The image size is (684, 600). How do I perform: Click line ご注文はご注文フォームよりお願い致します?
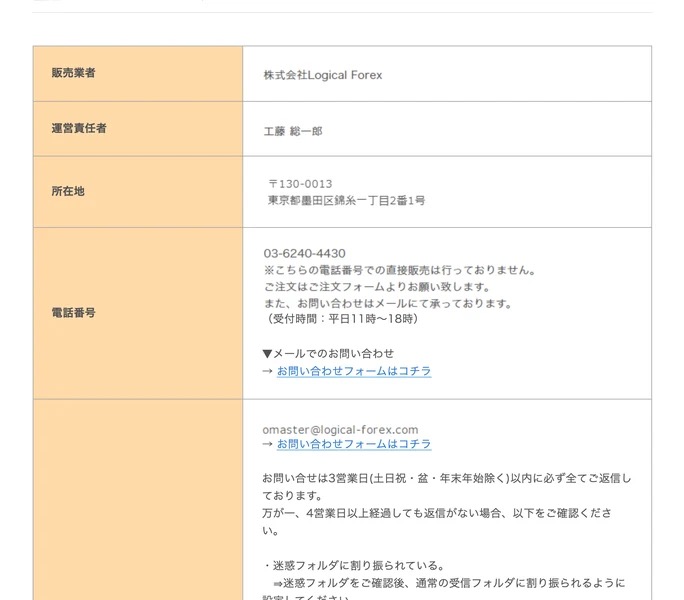(x=377, y=287)
